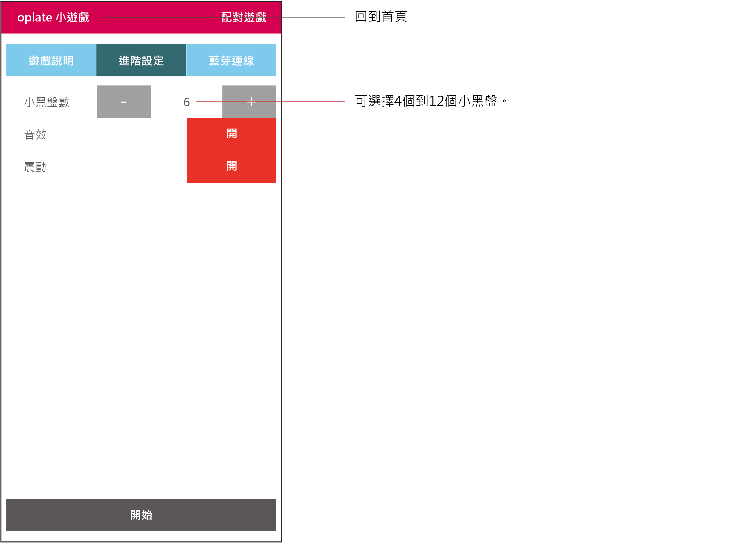Image resolution: width=756 pixels, height=543 pixels.
Task: Click oplate 小遊戲 title to return home
Action: coord(53,17)
